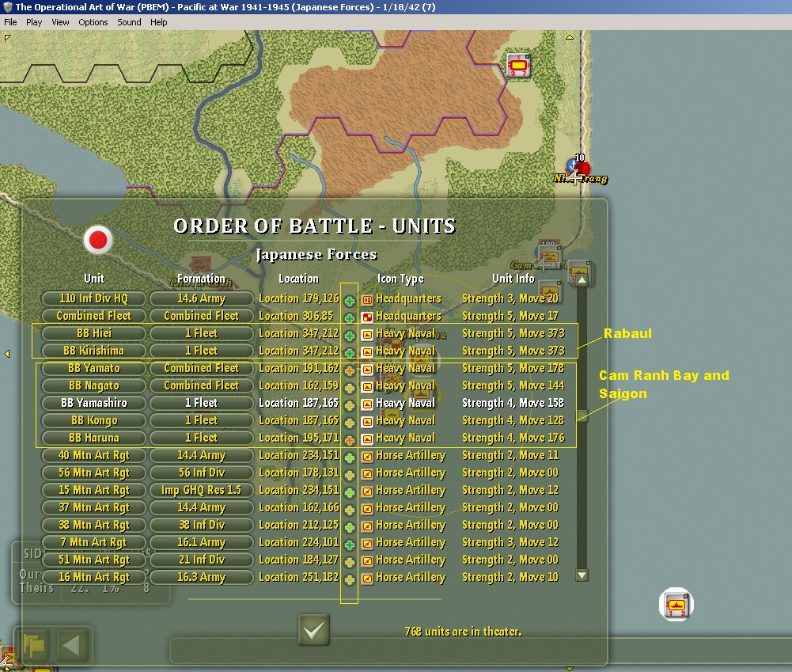
Task: Click the orange plus for BB Haruna
Action: point(349,441)
